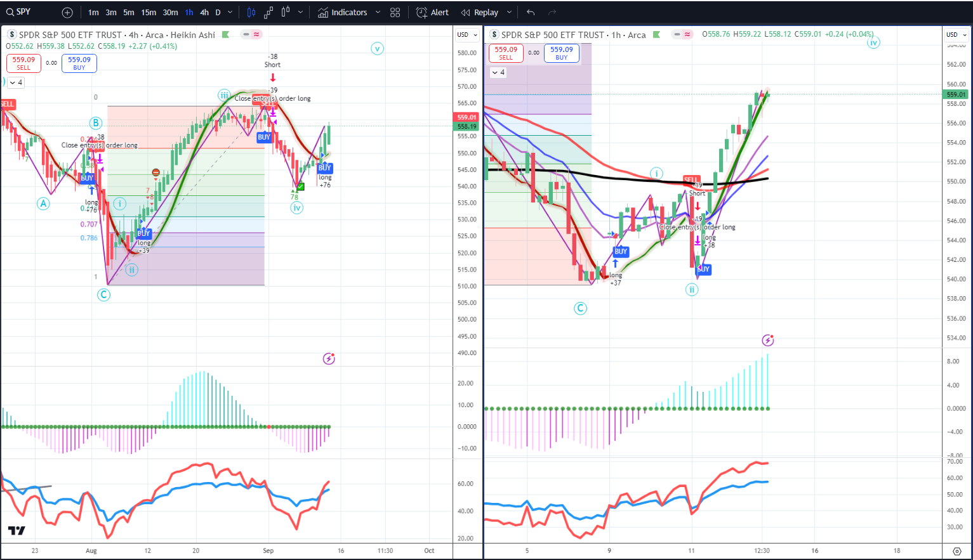
Task: Click the lightning event icon on the 1h chart
Action: pyautogui.click(x=768, y=341)
